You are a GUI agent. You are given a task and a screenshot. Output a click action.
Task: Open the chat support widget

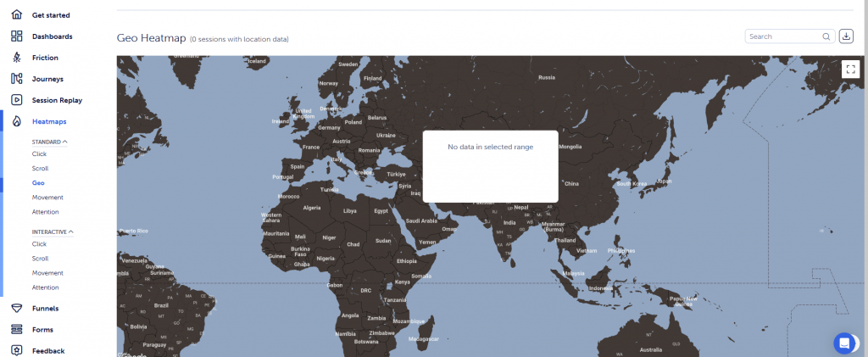tap(844, 343)
